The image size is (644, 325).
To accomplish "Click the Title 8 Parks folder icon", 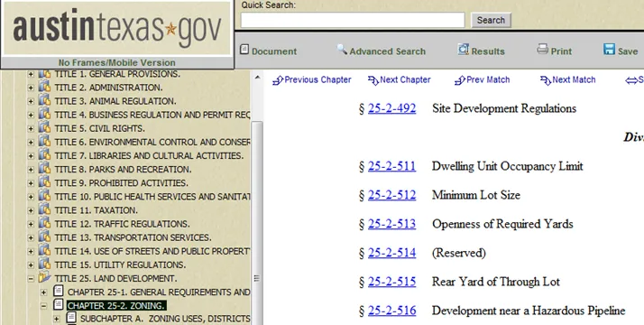I will pyautogui.click(x=44, y=169).
